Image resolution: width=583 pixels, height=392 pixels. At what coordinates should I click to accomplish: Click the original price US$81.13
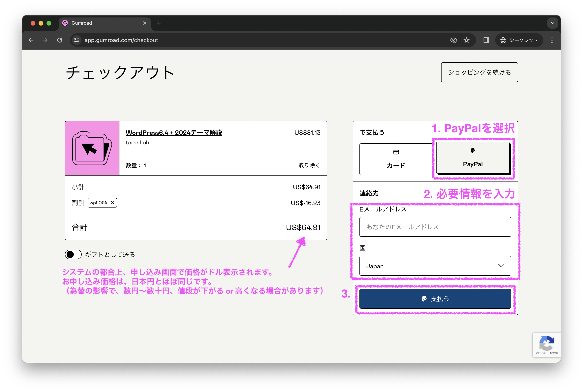pos(307,132)
